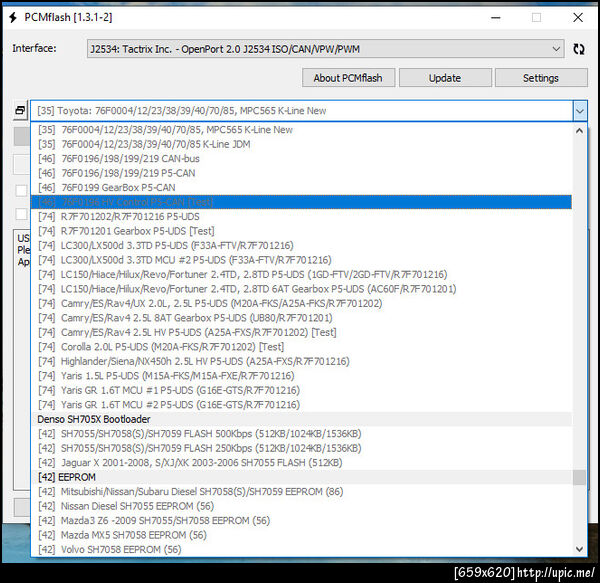Select Nissan Diesel SH7055 EEPROM (56)
The height and width of the screenshot is (583, 600).
point(301,506)
